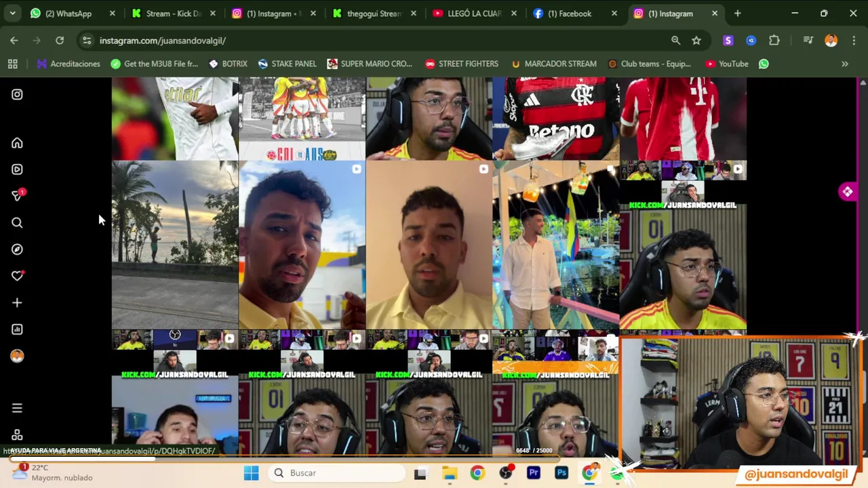The image size is (868, 488).
Task: Click the Instagram logo at sidebar top
Action: click(x=17, y=94)
